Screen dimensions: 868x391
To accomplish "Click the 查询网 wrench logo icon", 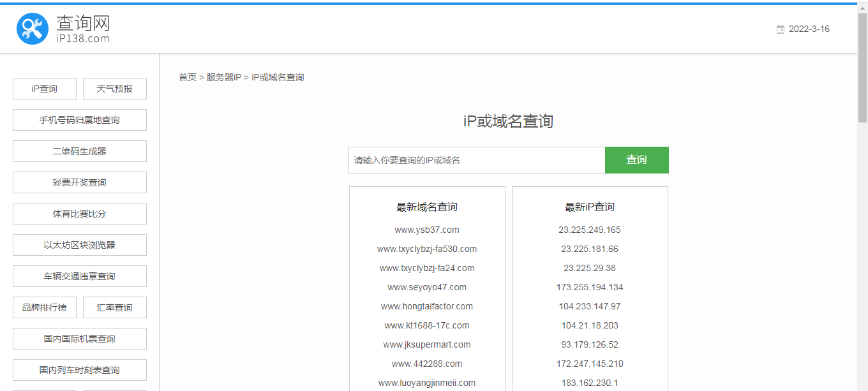I will pyautogui.click(x=33, y=28).
